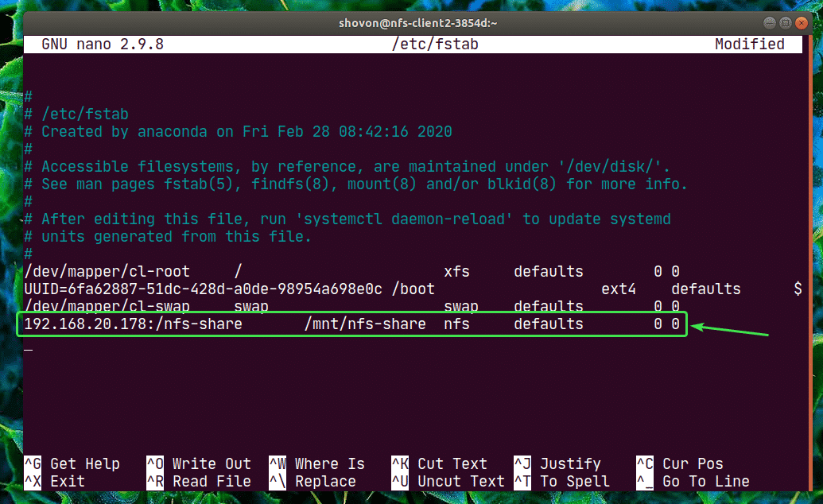This screenshot has height=504, width=823.
Task: Click the ^R Read File shortcut
Action: [199, 481]
